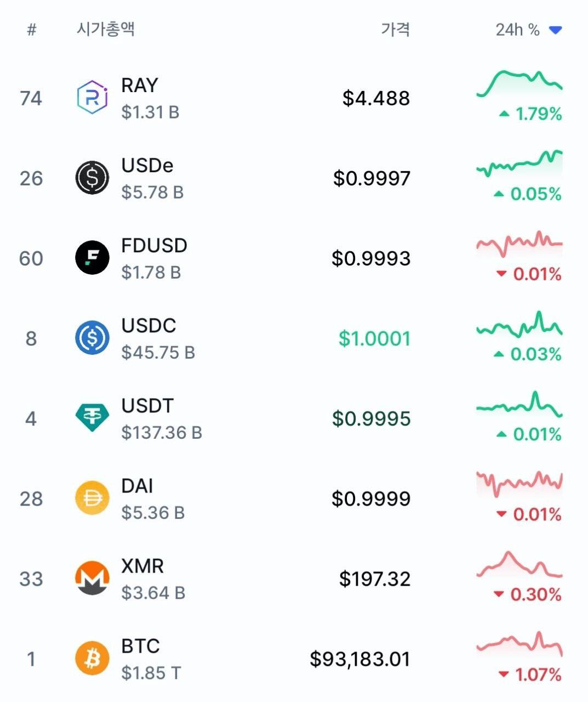
Task: Sort by the 시가총액 column header
Action: pos(105,29)
